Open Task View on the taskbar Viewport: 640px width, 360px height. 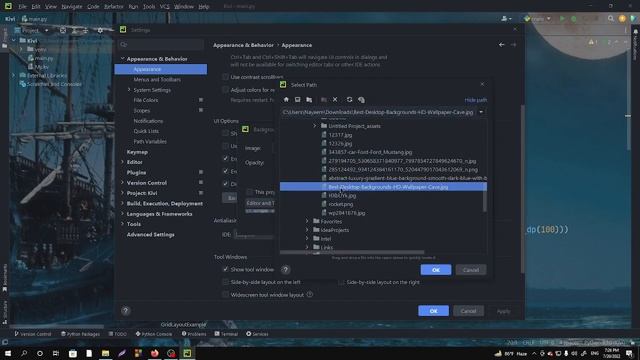[x=56, y=353]
